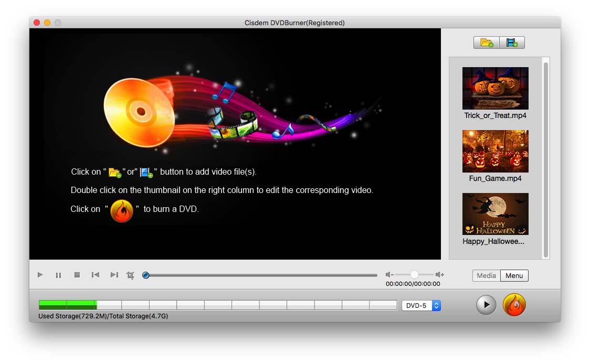Click the 00:00:00/00:00:00 time display
590x364 pixels.
pos(413,284)
